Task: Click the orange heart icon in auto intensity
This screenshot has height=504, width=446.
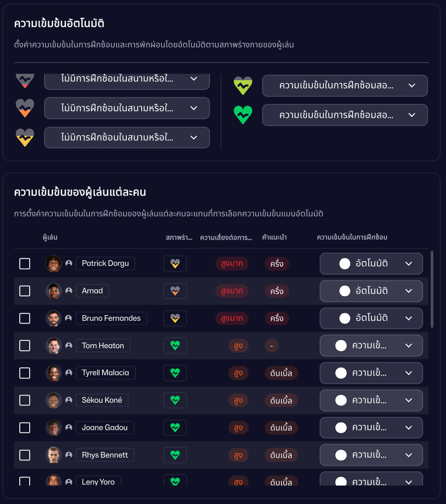Action: click(25, 108)
